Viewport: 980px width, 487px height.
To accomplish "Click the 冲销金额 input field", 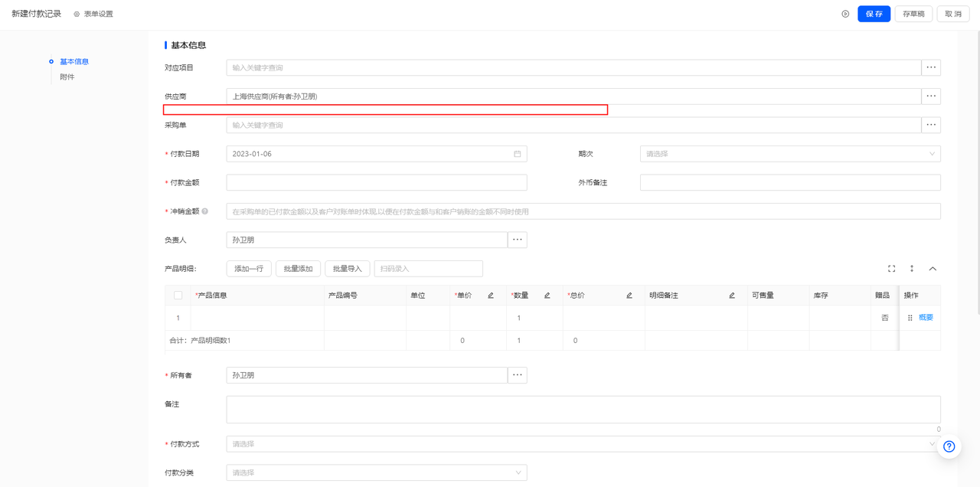I will coord(583,211).
